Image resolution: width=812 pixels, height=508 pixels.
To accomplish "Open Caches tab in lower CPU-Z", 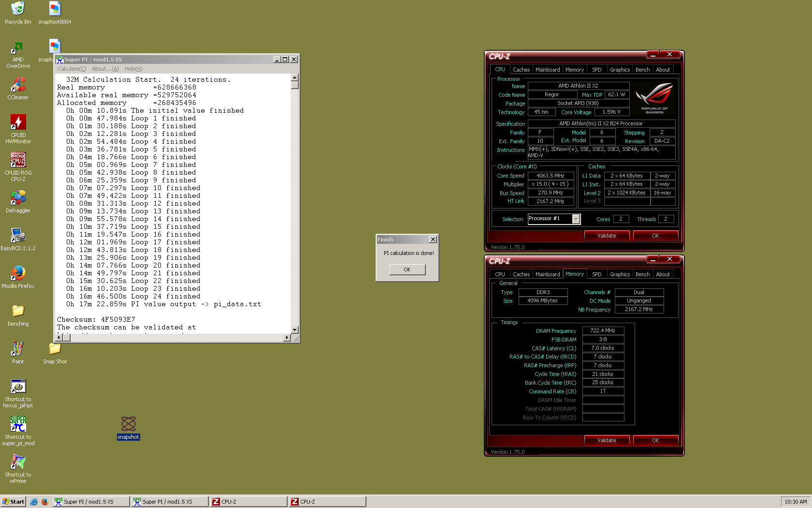I will point(521,274).
